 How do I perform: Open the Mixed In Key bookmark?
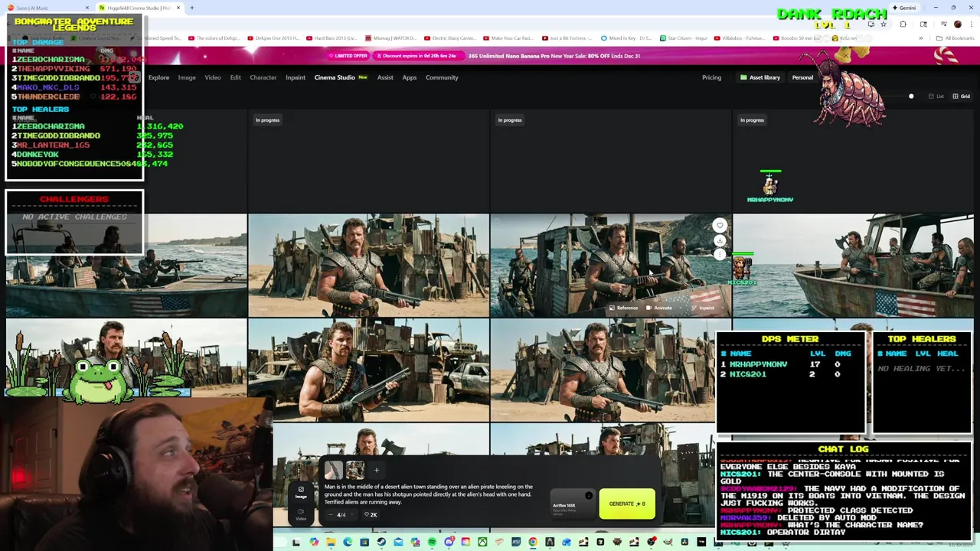click(626, 37)
